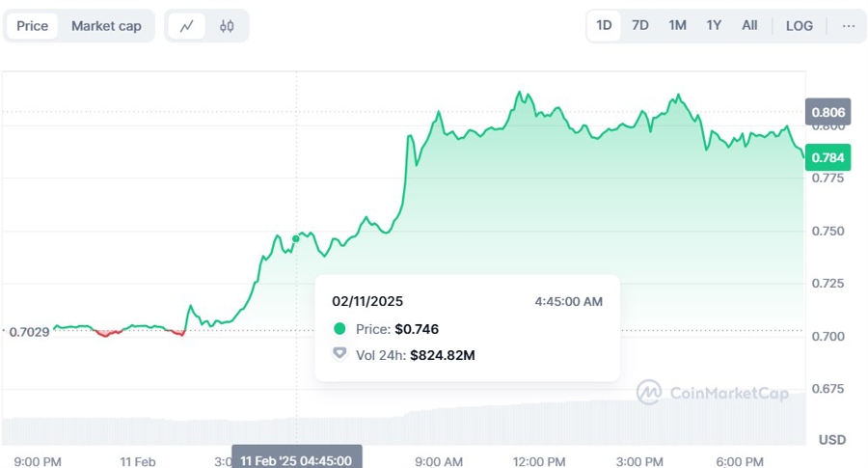The height and width of the screenshot is (468, 868).
Task: Select the Price tab
Action: point(32,26)
